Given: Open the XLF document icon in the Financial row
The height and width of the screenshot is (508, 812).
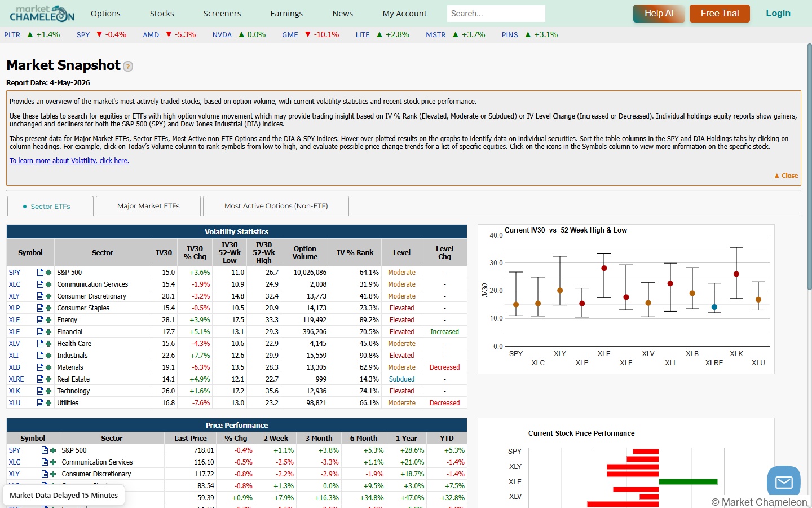Looking at the screenshot, I should [x=40, y=332].
